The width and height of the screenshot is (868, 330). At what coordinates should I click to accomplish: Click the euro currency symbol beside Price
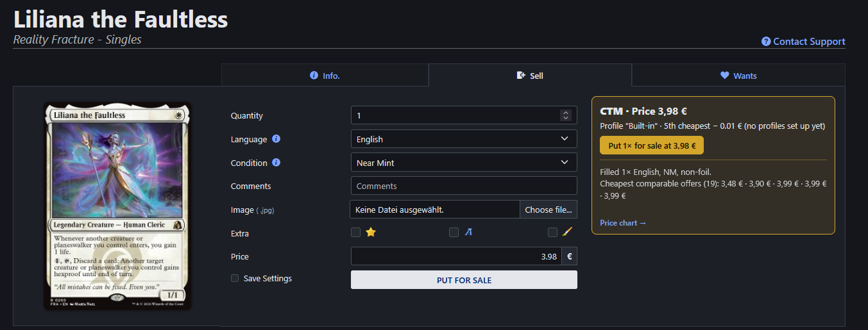click(x=569, y=256)
